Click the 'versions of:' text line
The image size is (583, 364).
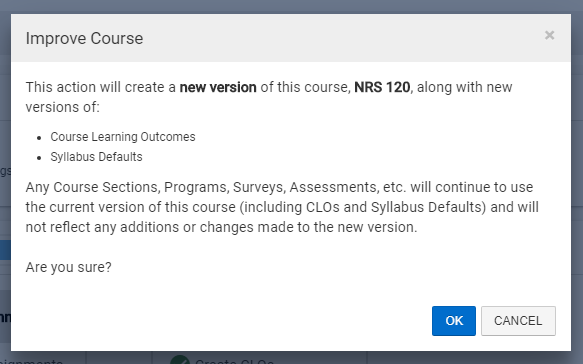click(x=62, y=107)
